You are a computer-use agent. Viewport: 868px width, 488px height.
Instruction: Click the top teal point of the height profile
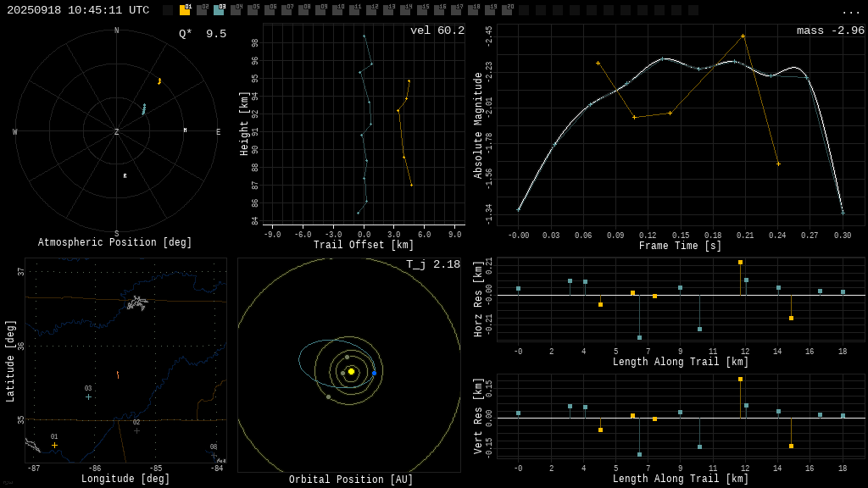coord(364,36)
